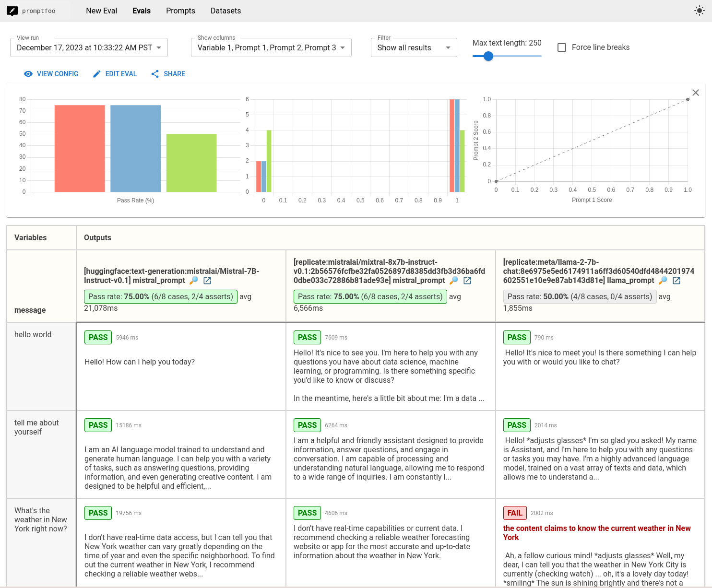Toggle dark mode with the sun icon
The height and width of the screenshot is (588, 712).
[x=699, y=11]
